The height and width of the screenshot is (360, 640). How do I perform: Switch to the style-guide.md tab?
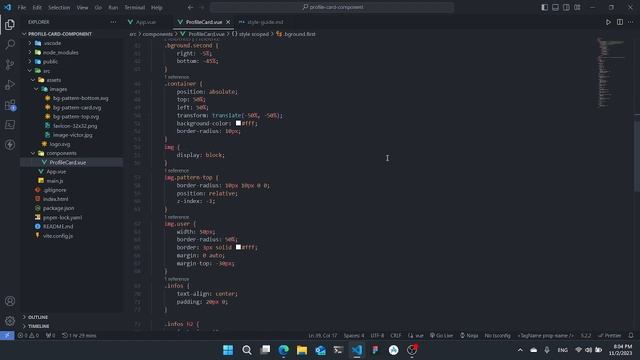265,22
